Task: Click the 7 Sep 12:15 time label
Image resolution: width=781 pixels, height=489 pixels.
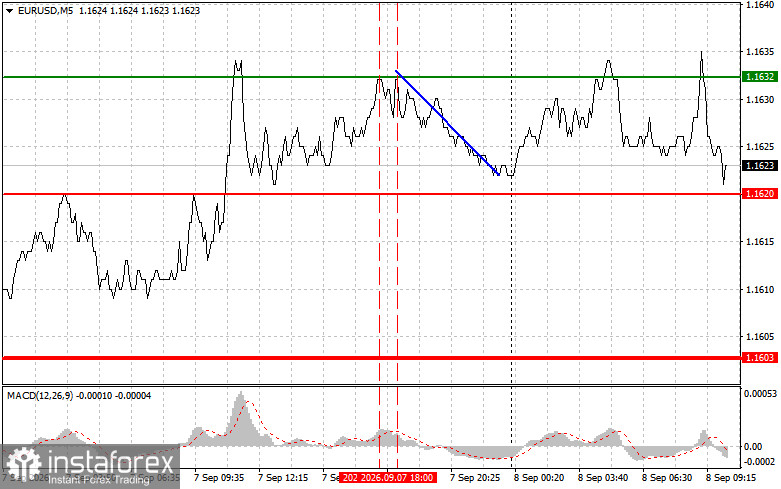Action: pos(283,478)
